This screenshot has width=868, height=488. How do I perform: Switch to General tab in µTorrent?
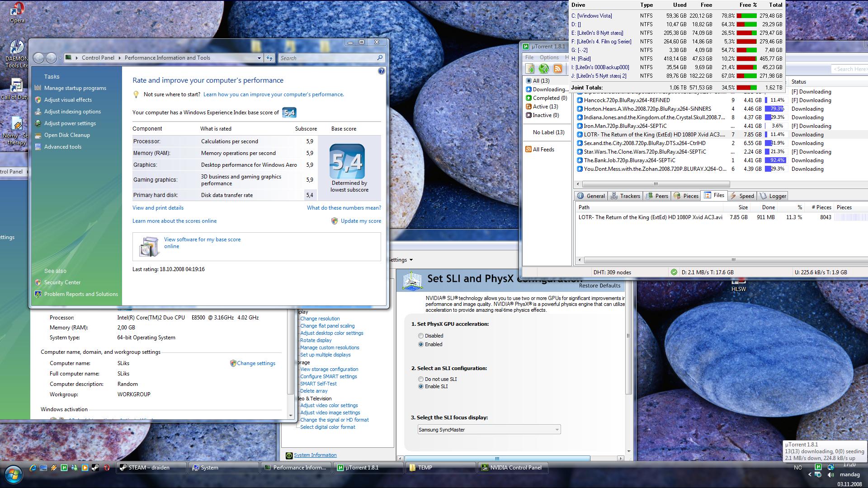[x=591, y=196]
